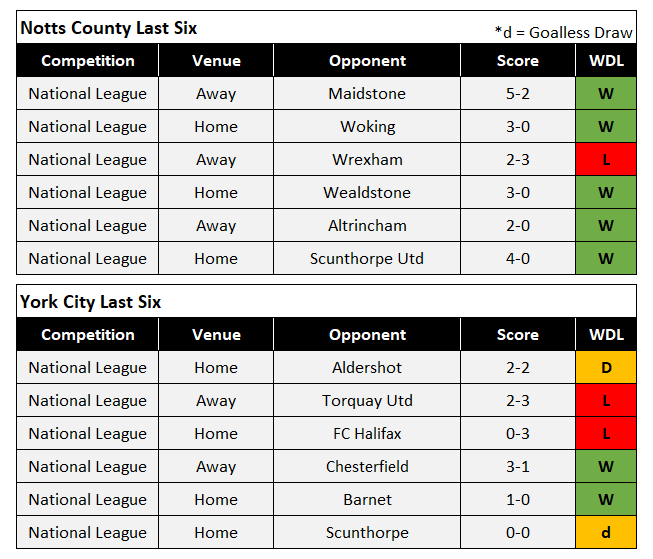Viewport: 653px width, 559px height.
Task: Select the 0-0 score cell
Action: point(517,533)
